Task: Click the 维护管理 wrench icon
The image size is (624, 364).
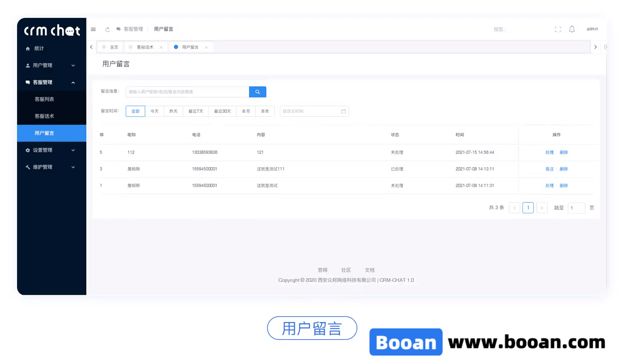Action: pos(27,167)
